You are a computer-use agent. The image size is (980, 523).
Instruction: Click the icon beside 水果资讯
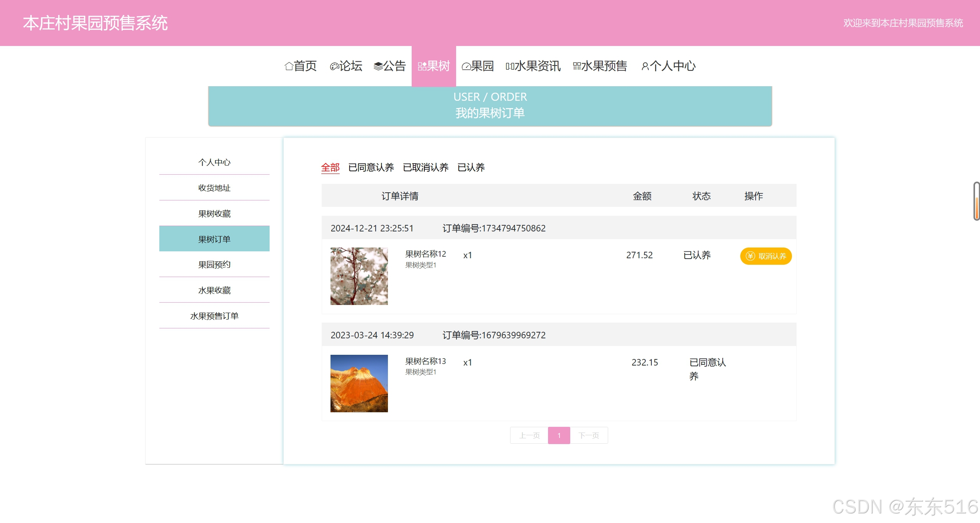(510, 67)
